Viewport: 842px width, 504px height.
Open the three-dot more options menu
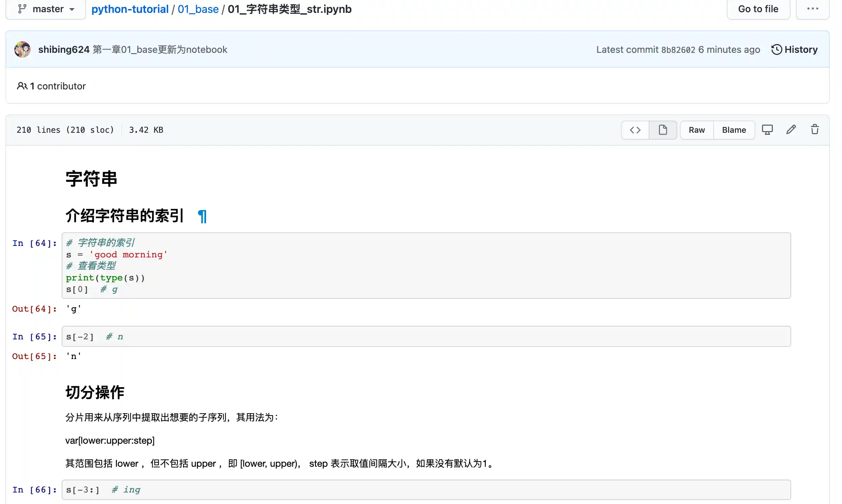[x=812, y=9]
